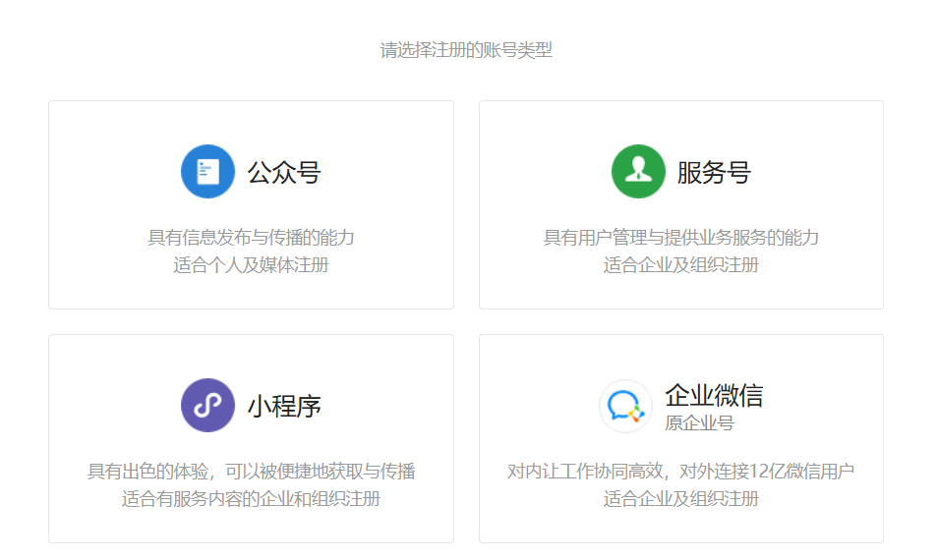Click 适合有服务内容的企业和组织注册 text
The height and width of the screenshot is (560, 938).
pyautogui.click(x=251, y=498)
